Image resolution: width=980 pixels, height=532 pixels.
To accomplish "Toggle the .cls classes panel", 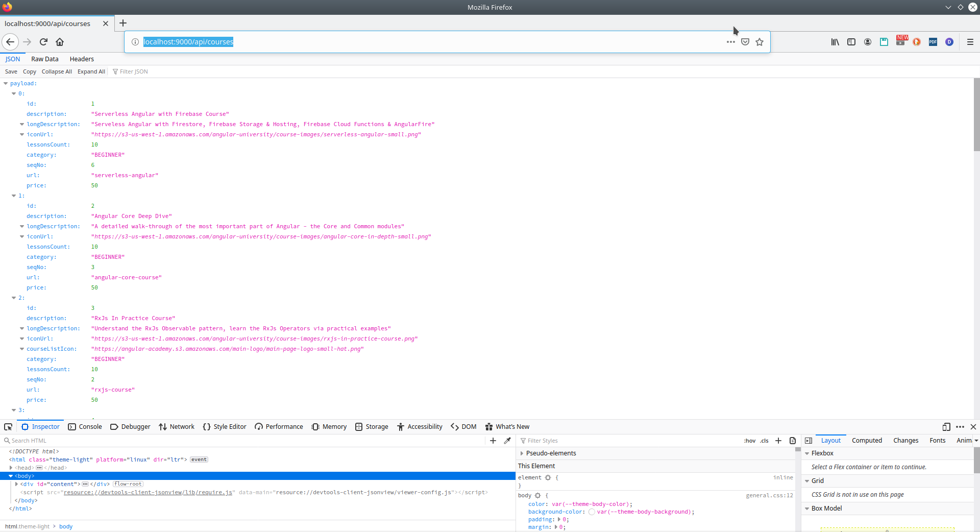I will 764,441.
